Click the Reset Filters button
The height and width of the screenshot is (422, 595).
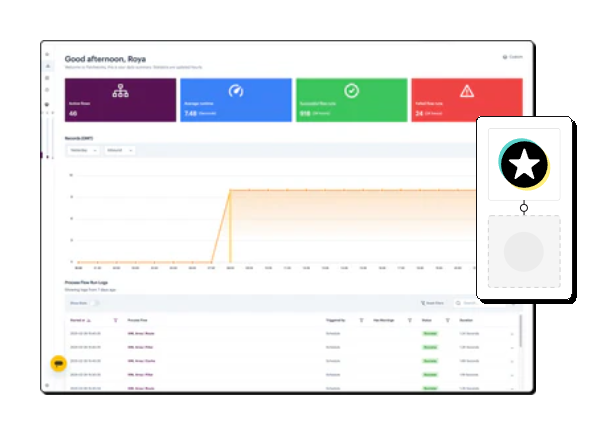[432, 303]
